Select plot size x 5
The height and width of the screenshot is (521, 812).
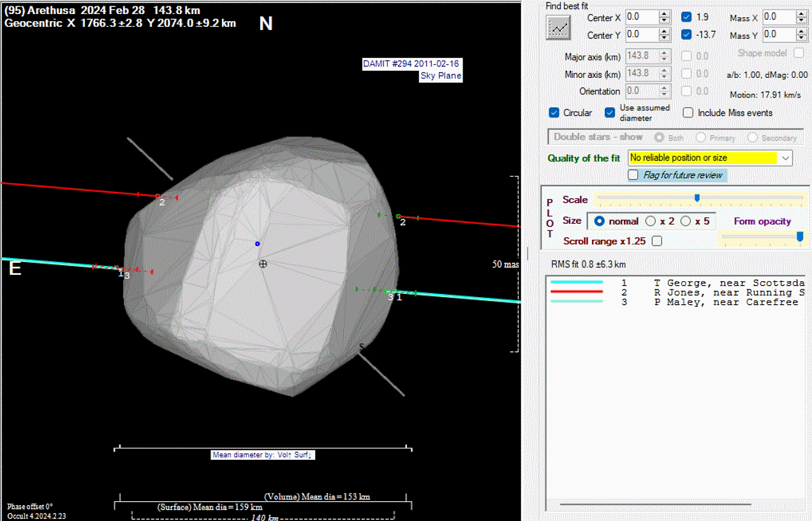[x=686, y=221]
